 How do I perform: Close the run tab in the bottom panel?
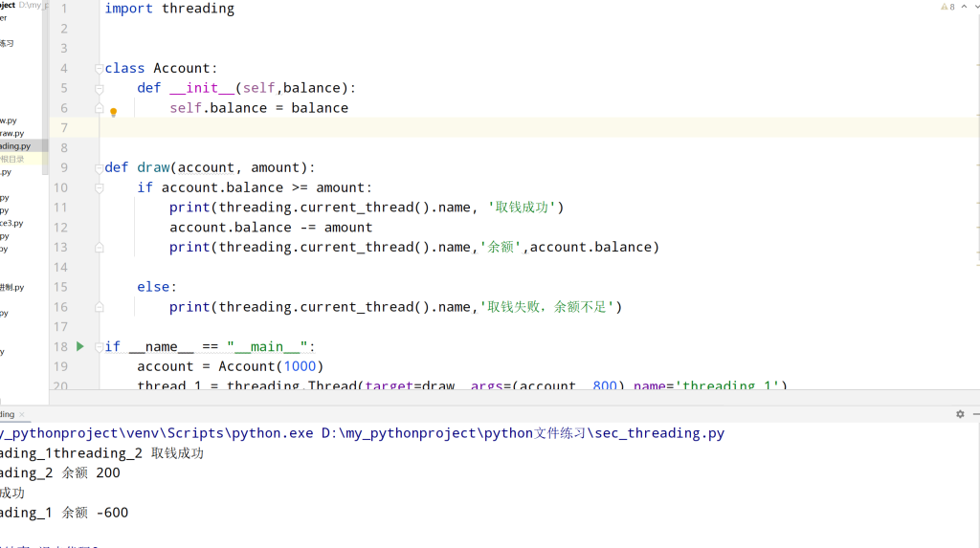23,414
